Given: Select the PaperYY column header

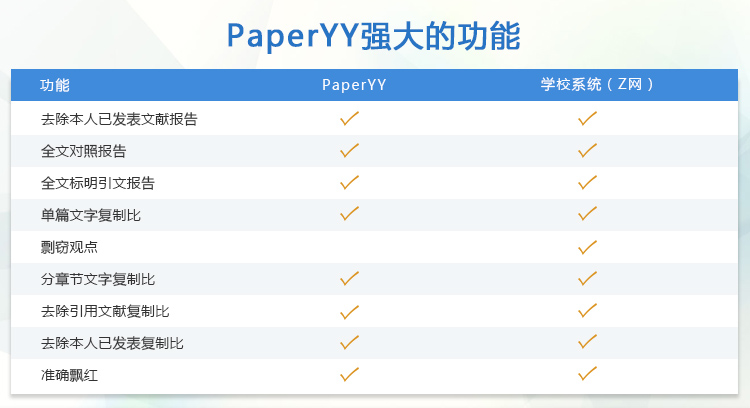Looking at the screenshot, I should [354, 85].
